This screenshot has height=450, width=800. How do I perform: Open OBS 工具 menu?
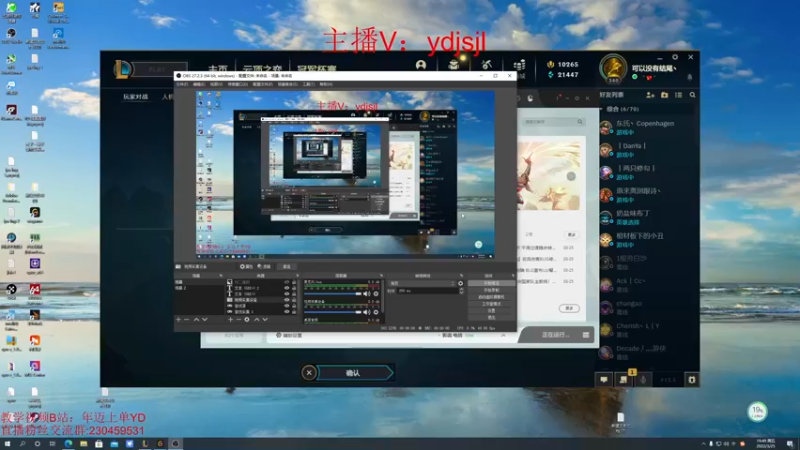pos(309,84)
